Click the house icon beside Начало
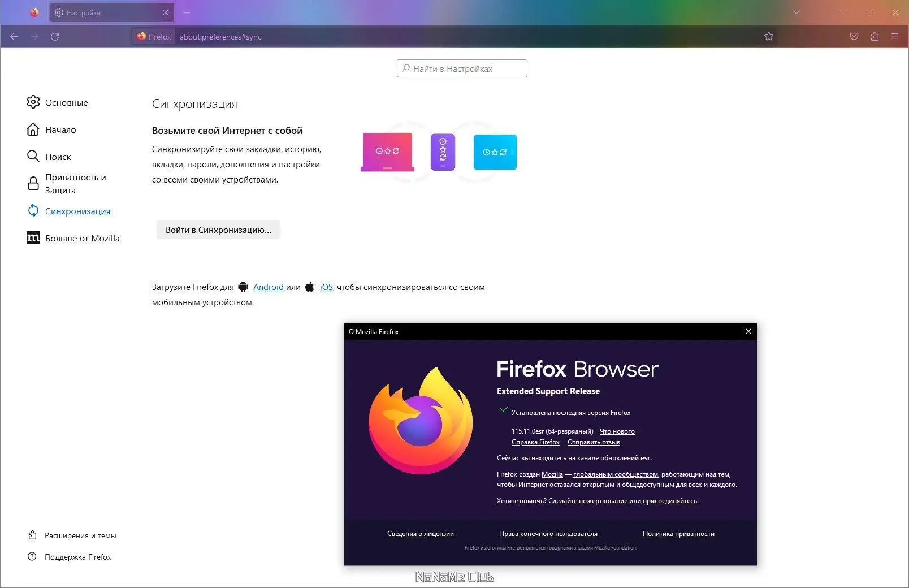 [33, 129]
